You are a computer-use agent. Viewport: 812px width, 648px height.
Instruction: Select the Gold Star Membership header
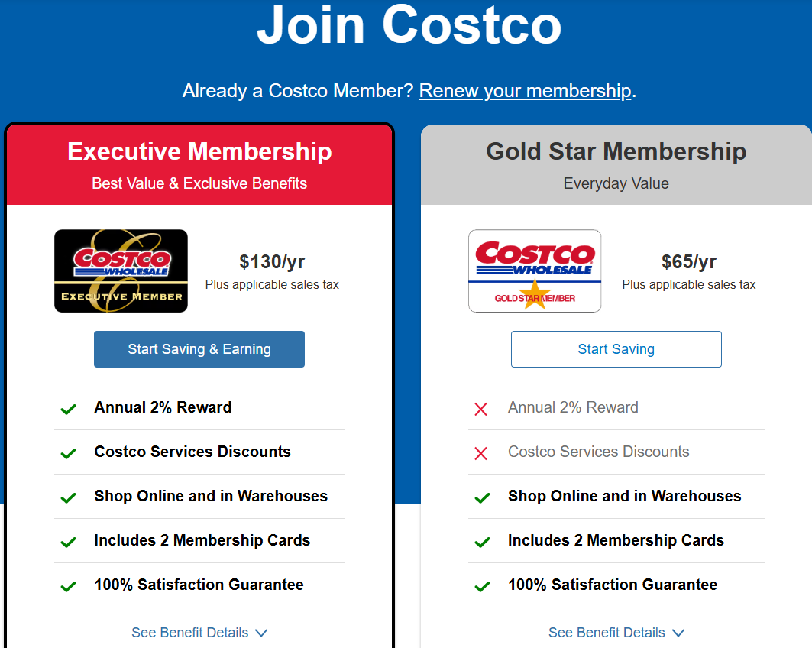pos(616,151)
